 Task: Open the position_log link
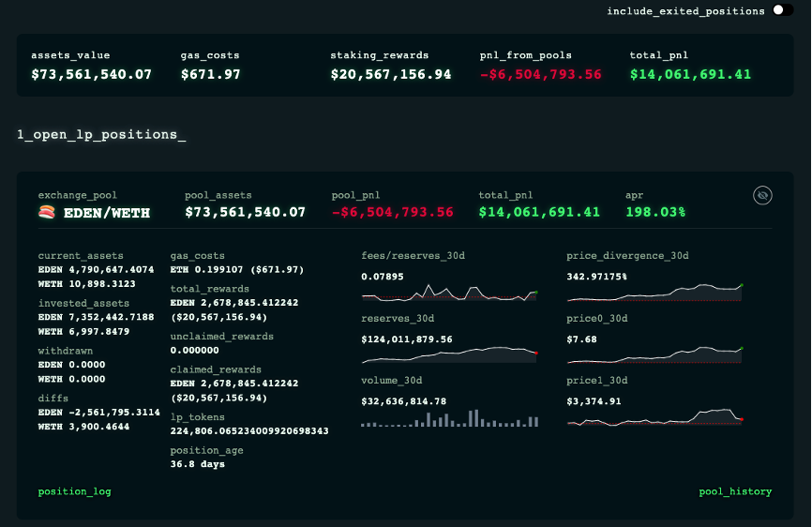tap(75, 491)
